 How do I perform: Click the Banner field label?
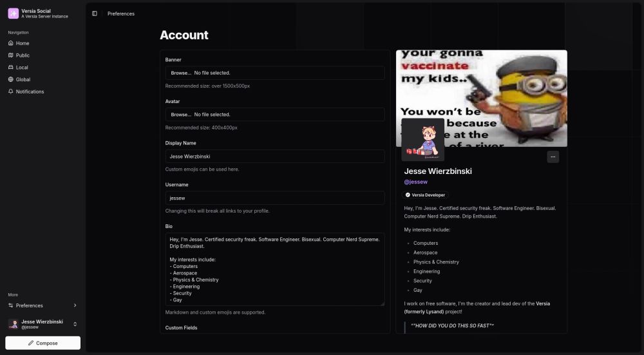tap(173, 59)
